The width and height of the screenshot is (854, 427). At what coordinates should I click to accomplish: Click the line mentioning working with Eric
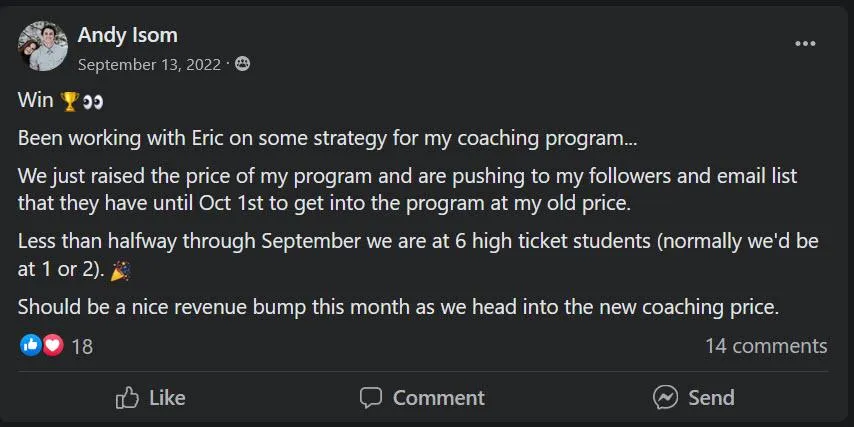(334, 137)
